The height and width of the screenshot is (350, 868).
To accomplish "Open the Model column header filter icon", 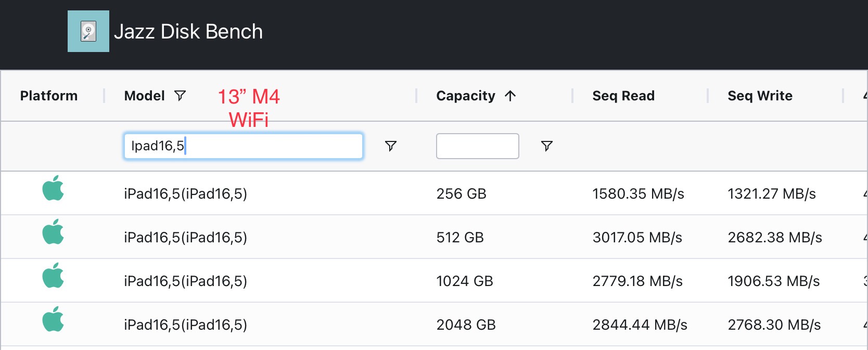I will tap(180, 96).
